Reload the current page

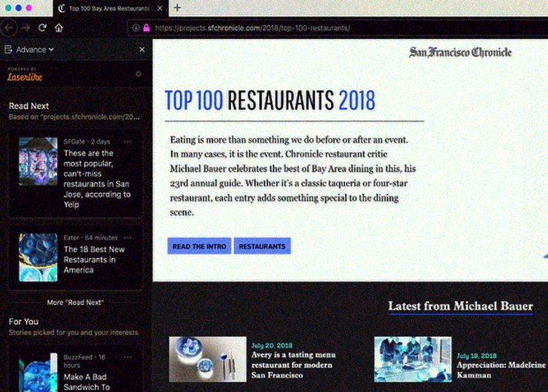click(x=42, y=28)
